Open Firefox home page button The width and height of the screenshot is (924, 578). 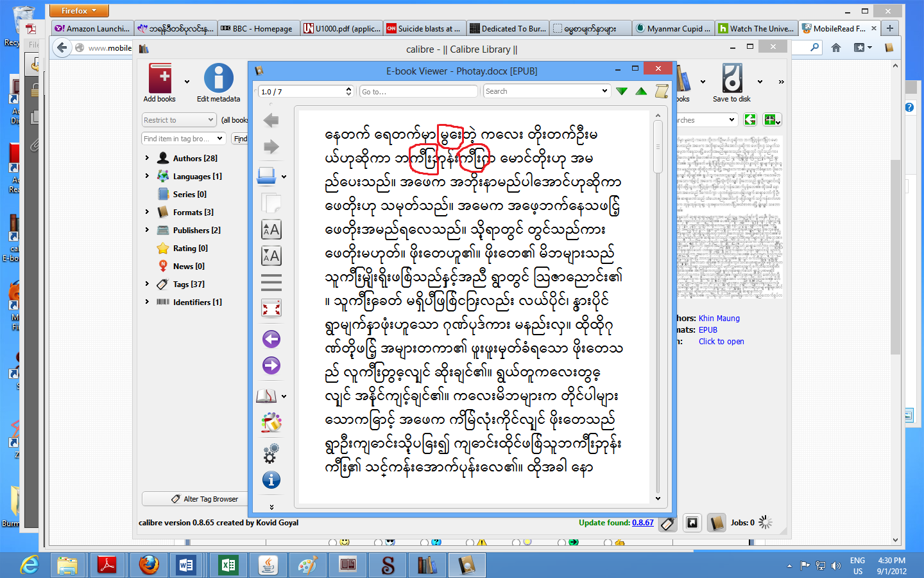point(836,48)
